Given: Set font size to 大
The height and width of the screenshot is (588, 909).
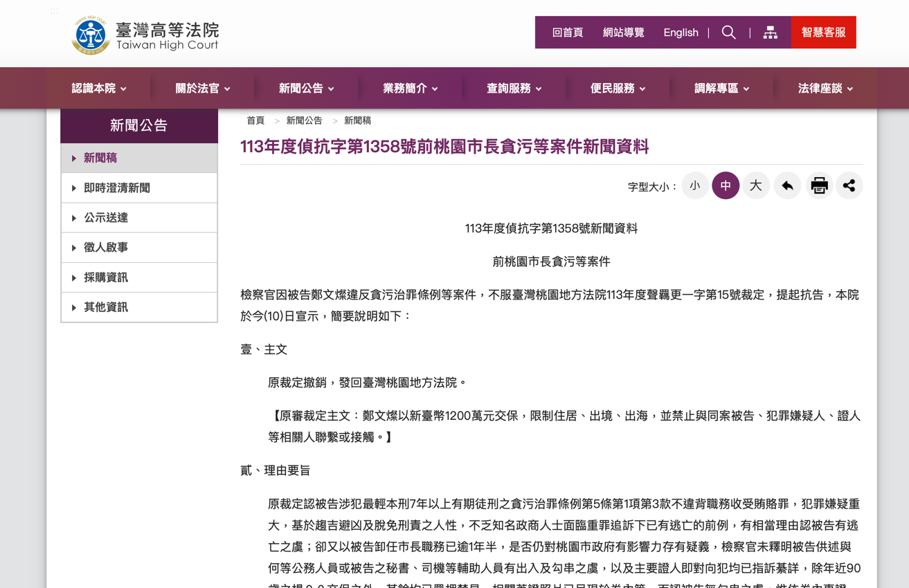Looking at the screenshot, I should [x=755, y=185].
